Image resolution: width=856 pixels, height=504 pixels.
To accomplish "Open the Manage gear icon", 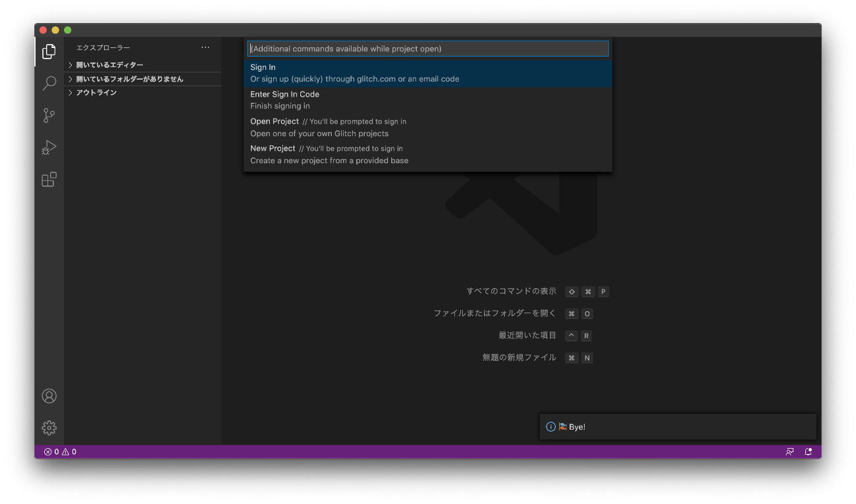I will (49, 428).
